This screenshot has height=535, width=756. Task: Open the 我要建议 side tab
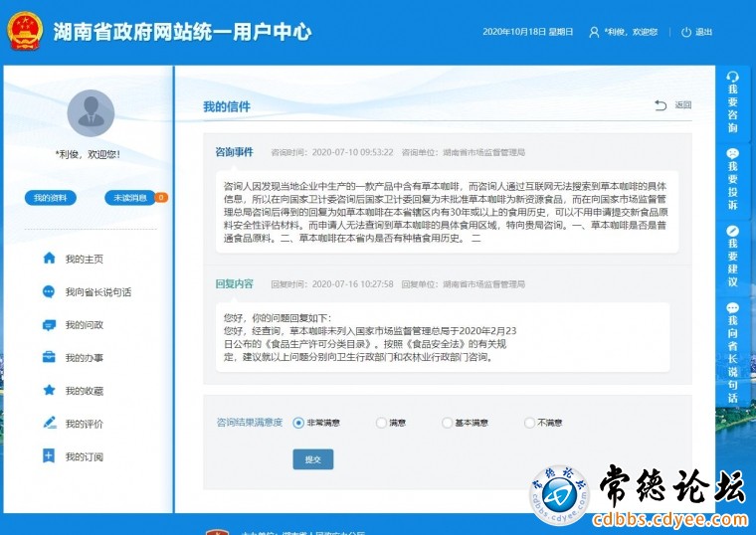[x=733, y=257]
